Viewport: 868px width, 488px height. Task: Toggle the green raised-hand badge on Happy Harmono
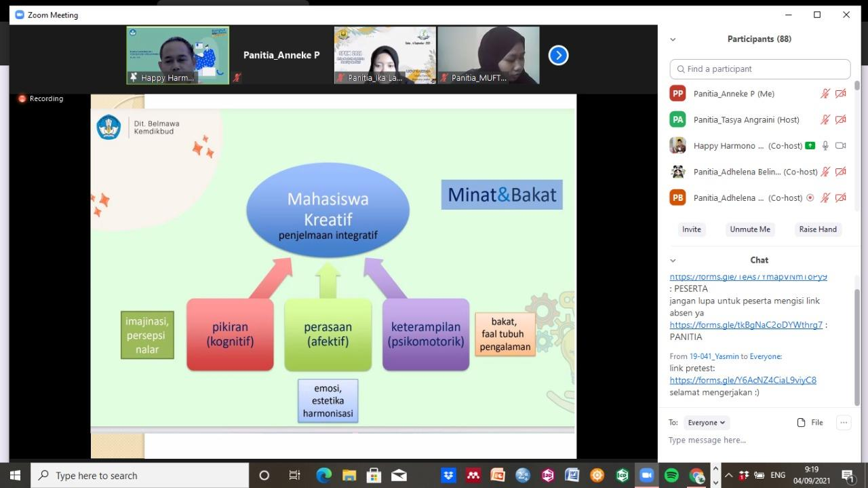pos(810,145)
